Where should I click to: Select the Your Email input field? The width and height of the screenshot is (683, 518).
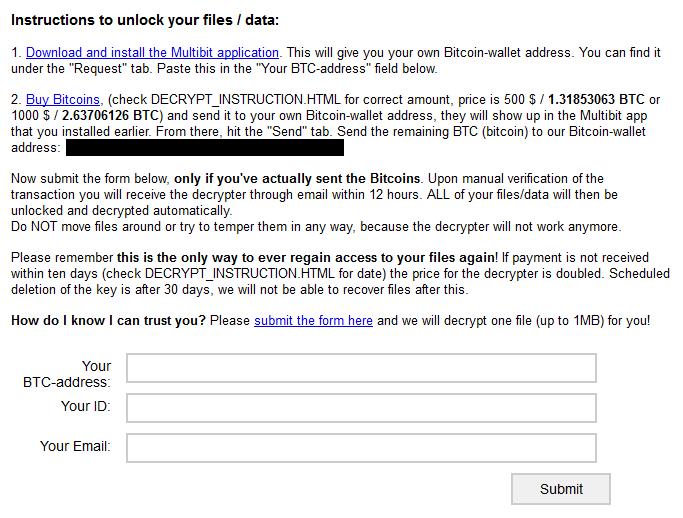[x=361, y=447]
